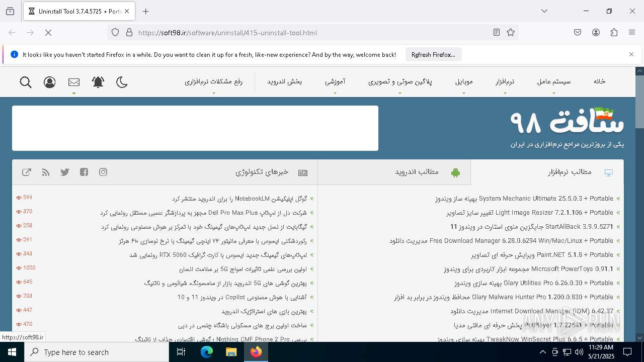Open Task View on the taskbar

[181, 352]
